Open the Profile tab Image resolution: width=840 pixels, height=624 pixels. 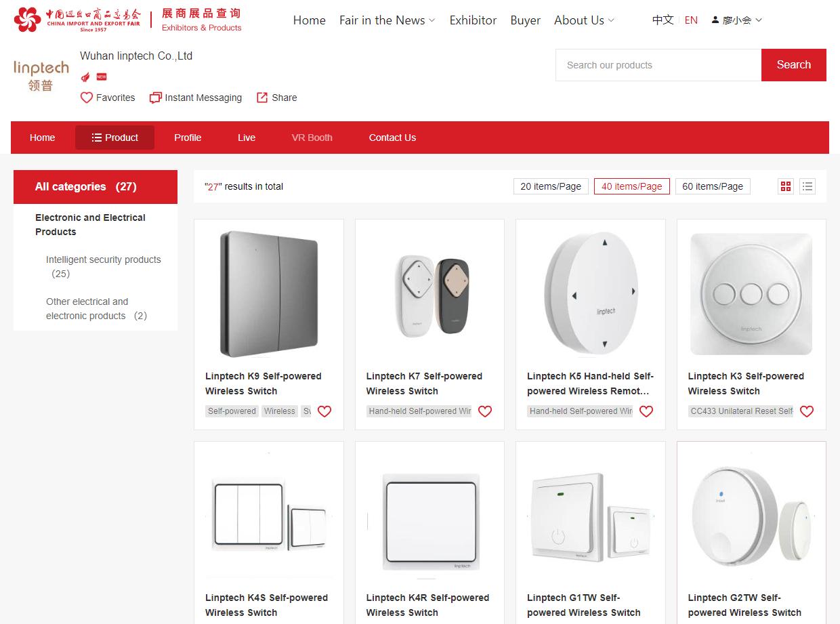[188, 138]
